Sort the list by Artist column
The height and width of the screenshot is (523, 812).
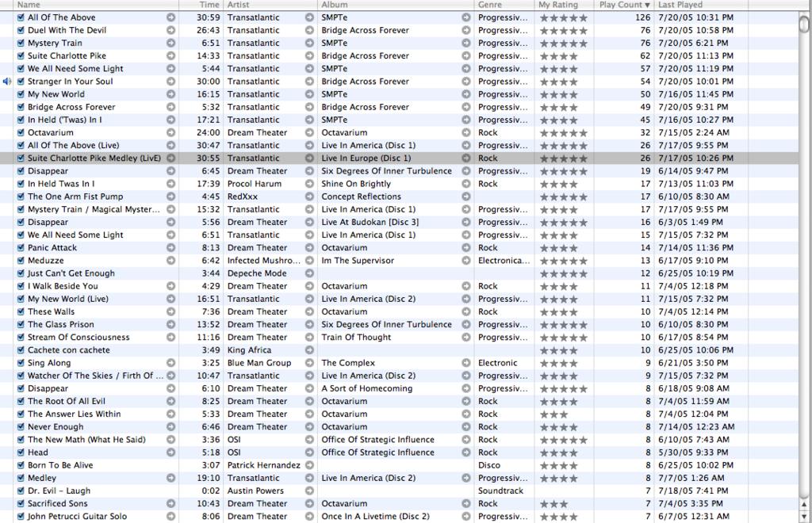click(270, 5)
